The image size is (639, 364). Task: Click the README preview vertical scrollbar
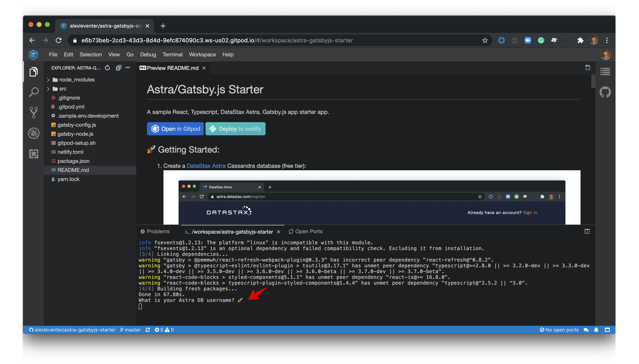[x=593, y=81]
